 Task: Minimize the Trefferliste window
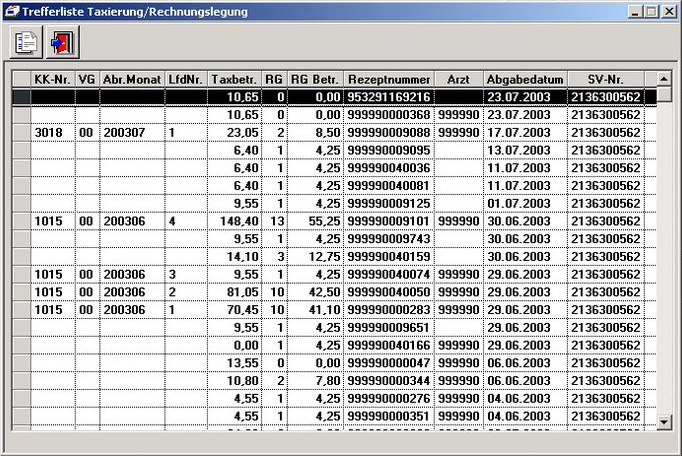(x=635, y=11)
